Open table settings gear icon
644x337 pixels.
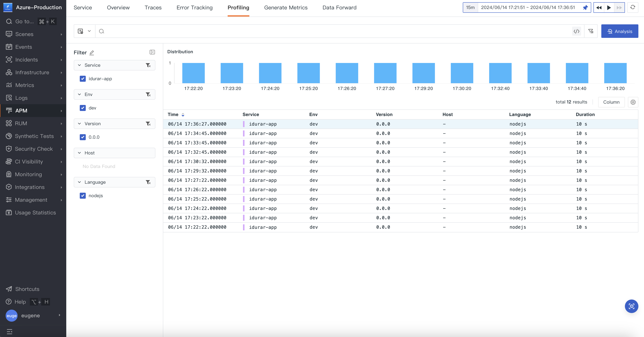[x=633, y=102]
